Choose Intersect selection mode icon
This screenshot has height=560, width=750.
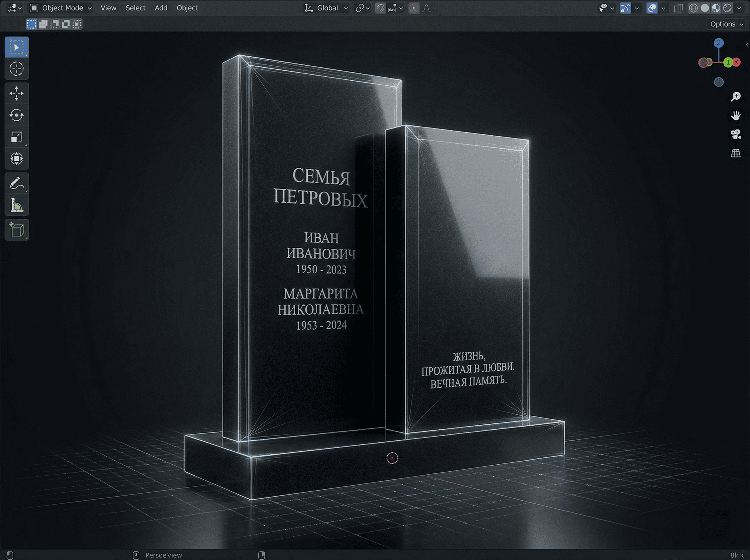tap(77, 24)
